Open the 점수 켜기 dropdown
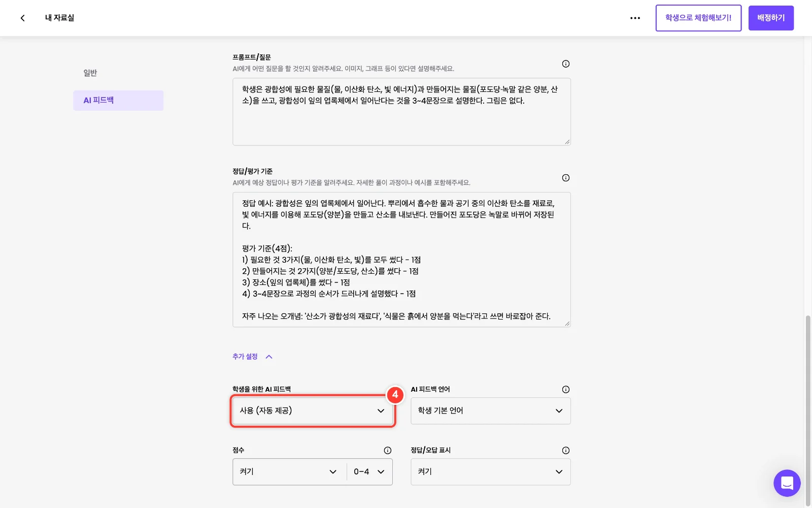812x508 pixels. [289, 471]
